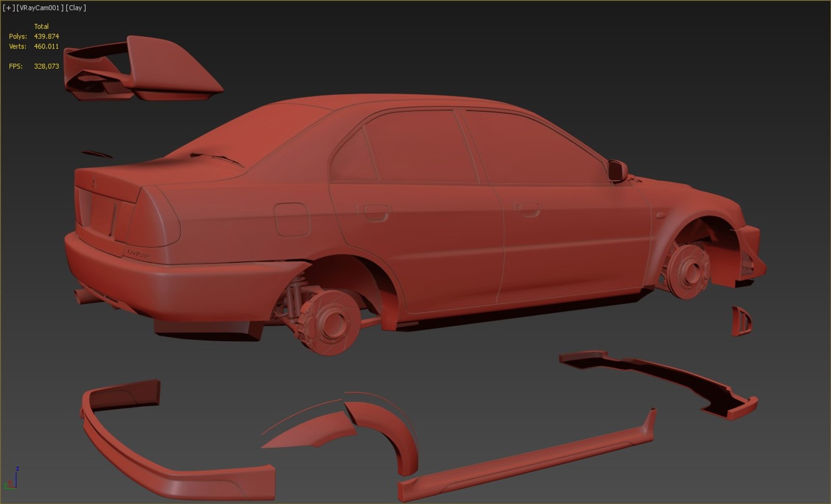Open the [VRayCam001] camera view menu
831x504 pixels.
[40, 8]
